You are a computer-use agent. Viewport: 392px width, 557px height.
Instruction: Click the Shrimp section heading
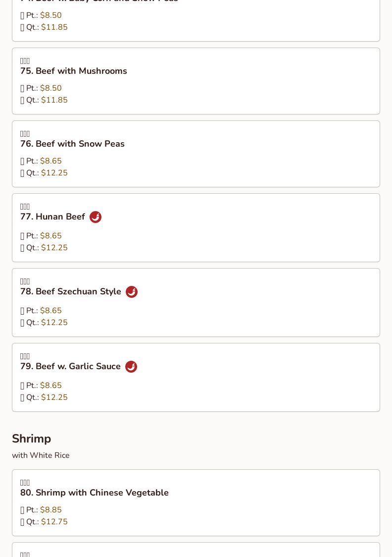click(x=32, y=439)
